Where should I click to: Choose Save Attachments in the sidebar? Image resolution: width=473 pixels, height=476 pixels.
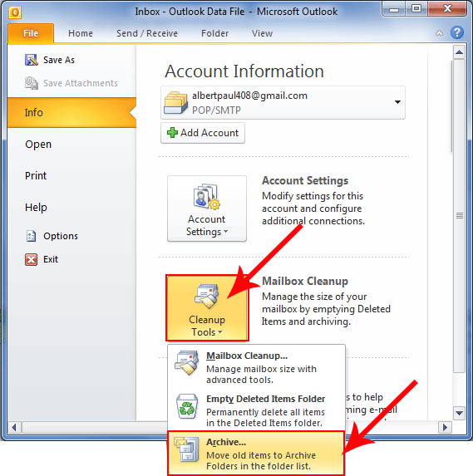click(71, 83)
